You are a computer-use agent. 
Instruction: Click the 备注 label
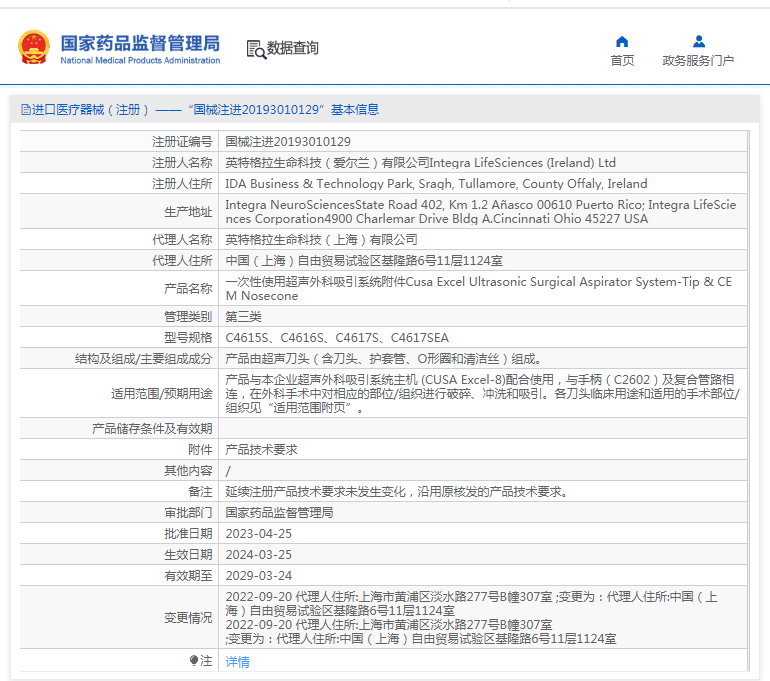click(x=200, y=492)
